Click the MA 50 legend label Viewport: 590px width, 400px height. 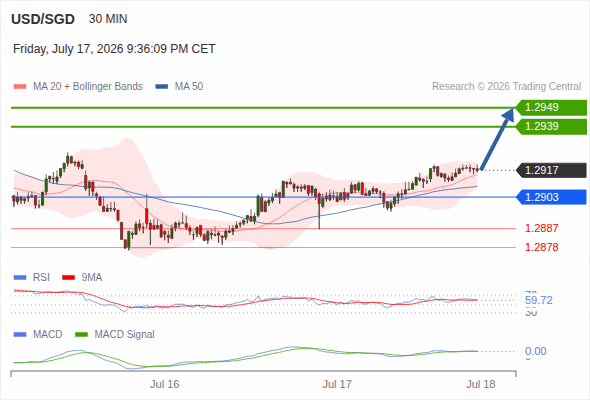[189, 87]
